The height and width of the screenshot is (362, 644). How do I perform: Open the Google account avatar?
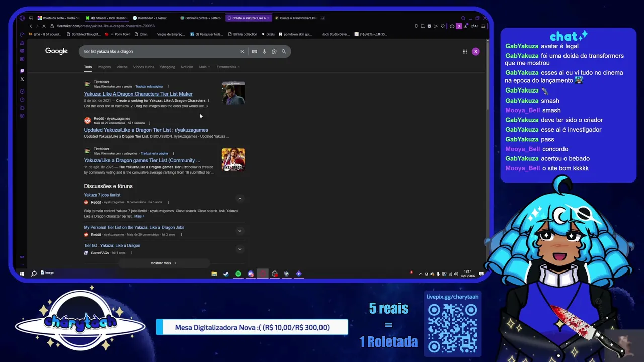tap(475, 51)
